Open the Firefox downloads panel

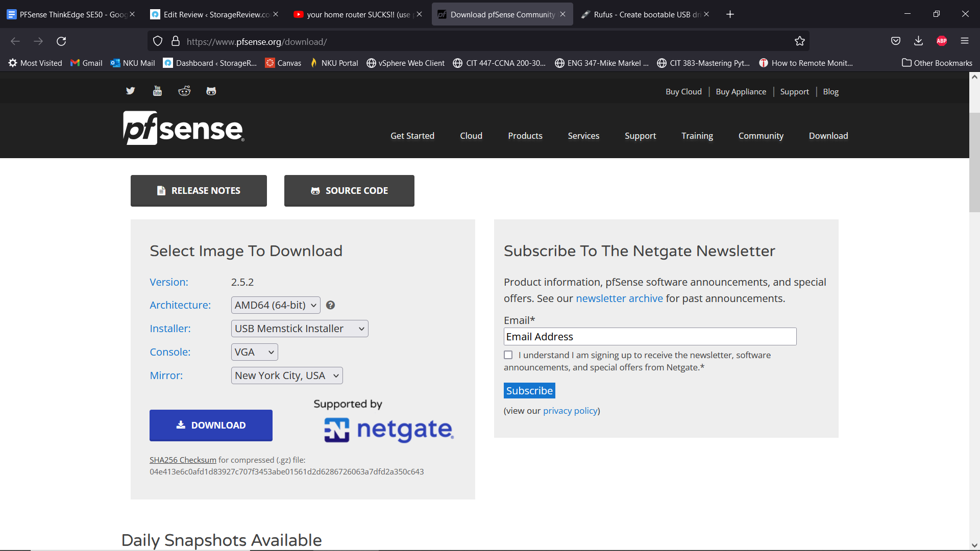tap(918, 41)
